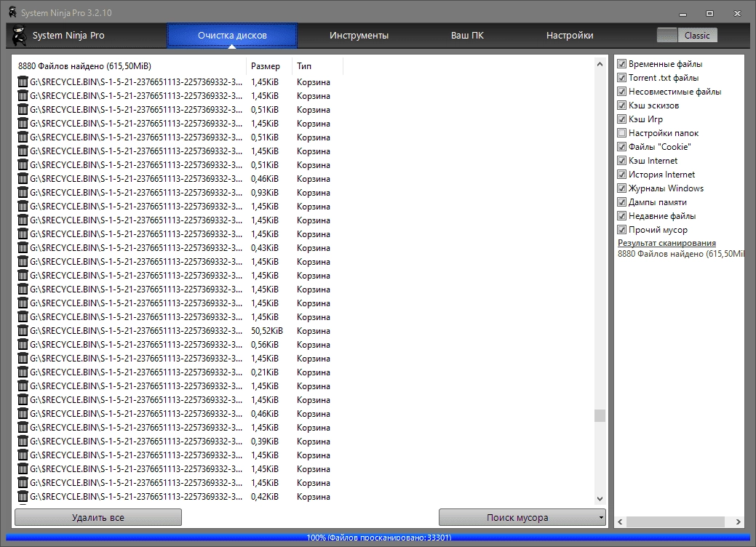The image size is (756, 547).
Task: Open the dropdown arrow on Поиск мусора button
Action: (601, 518)
